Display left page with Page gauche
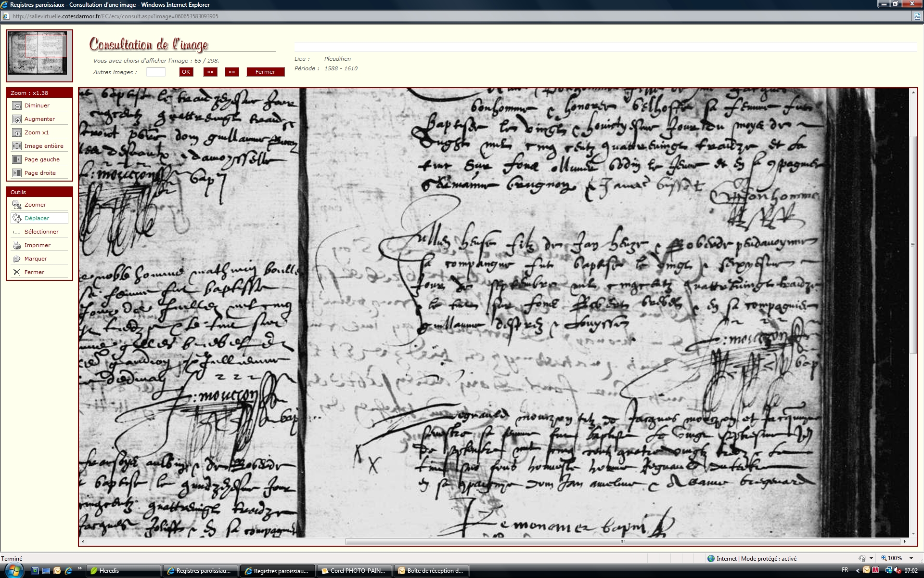Viewport: 924px width, 578px height. click(x=17, y=159)
